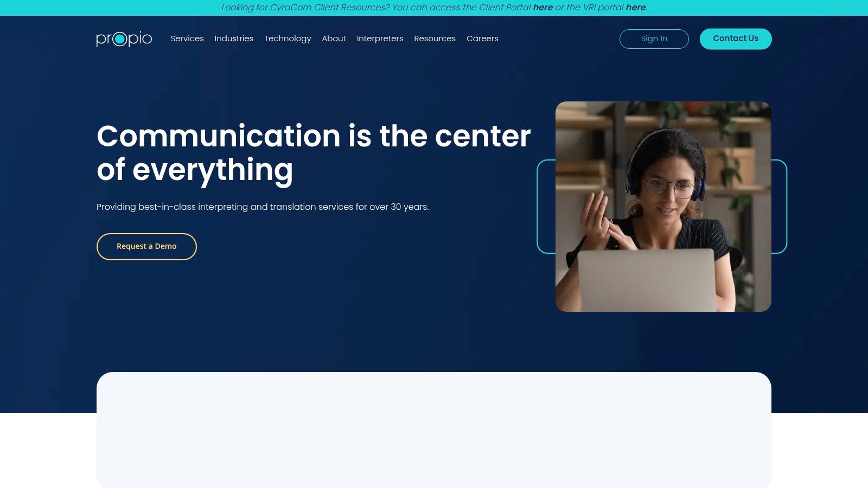Click the "Providing best-in-class interpreting" subtitle
This screenshot has width=868, height=488.
coord(263,207)
